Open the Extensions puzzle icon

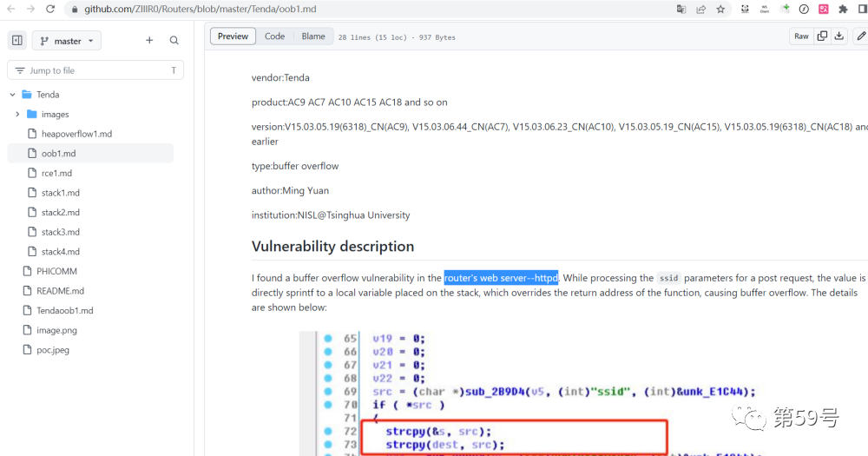(843, 9)
